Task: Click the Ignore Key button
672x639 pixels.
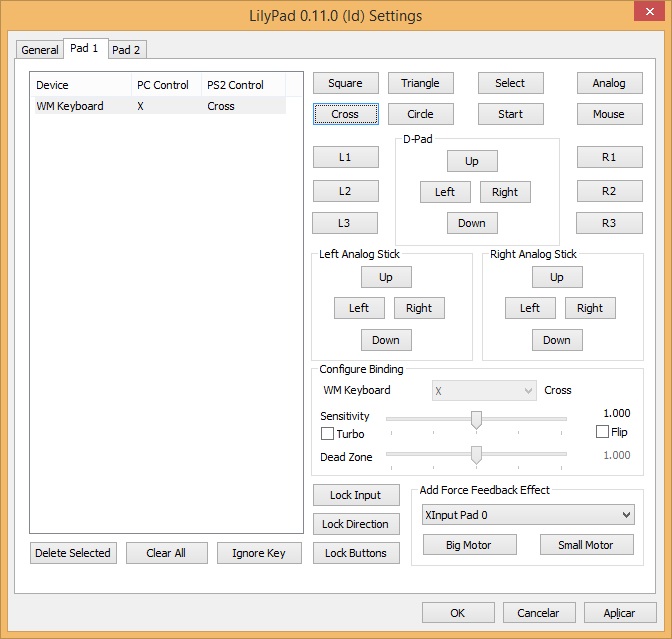Action: pos(259,553)
